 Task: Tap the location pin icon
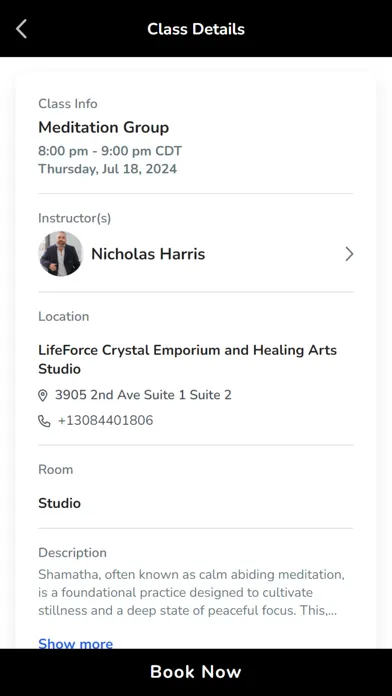coord(43,395)
